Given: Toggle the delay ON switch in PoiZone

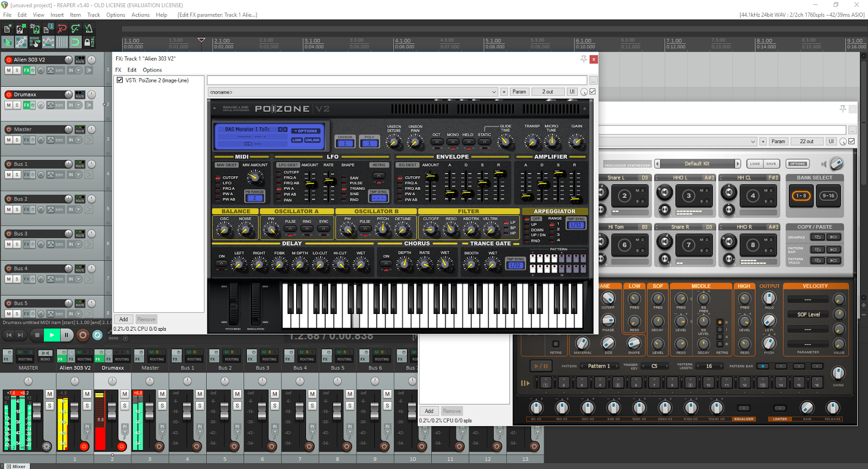Looking at the screenshot, I should (221, 264).
